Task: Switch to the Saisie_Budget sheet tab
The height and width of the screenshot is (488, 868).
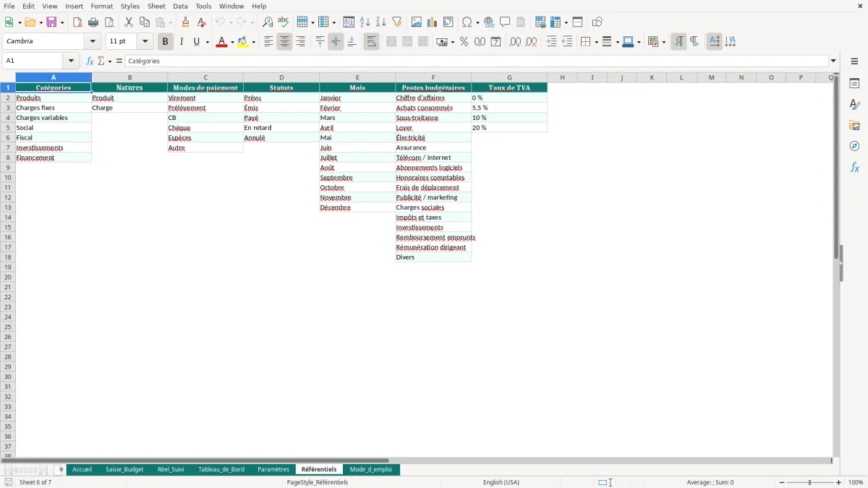Action: point(124,469)
